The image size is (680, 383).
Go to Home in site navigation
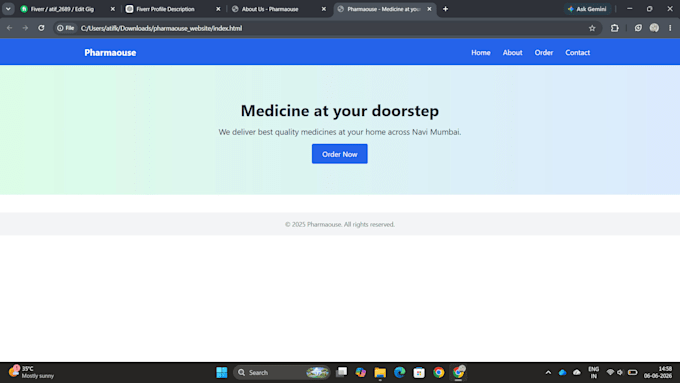[481, 52]
